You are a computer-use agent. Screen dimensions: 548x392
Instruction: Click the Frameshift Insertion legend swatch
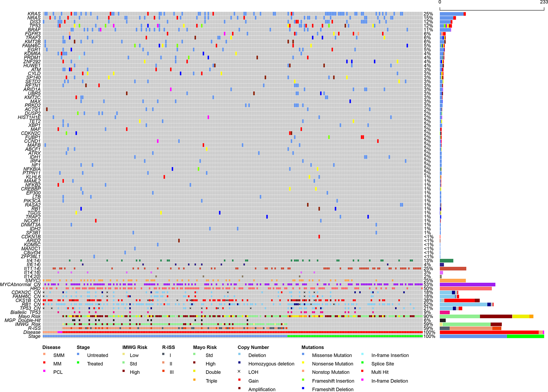[303, 379]
